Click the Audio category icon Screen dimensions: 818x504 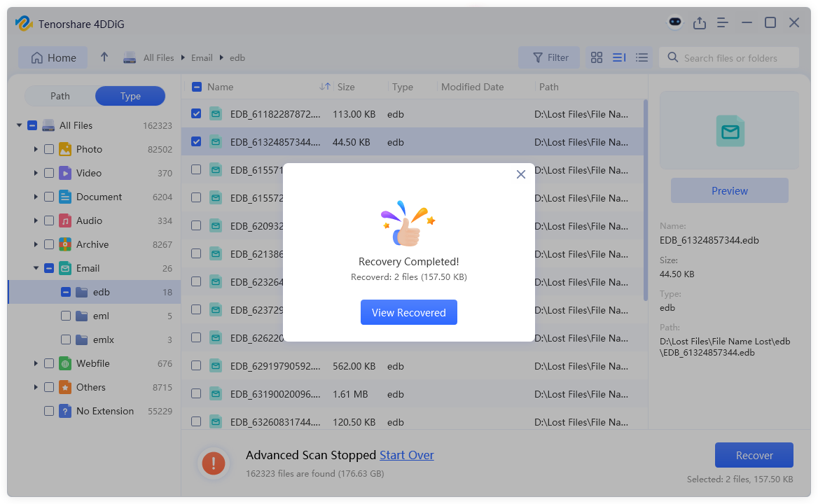[x=65, y=221]
